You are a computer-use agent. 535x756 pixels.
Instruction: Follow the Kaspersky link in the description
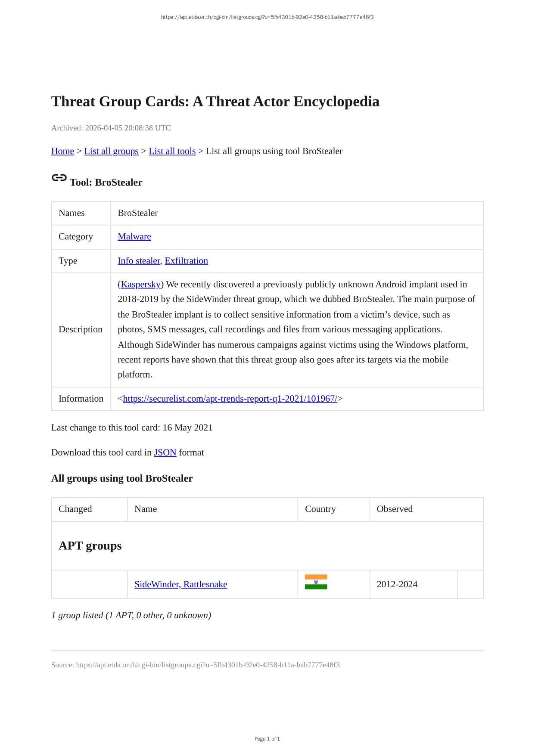(141, 285)
